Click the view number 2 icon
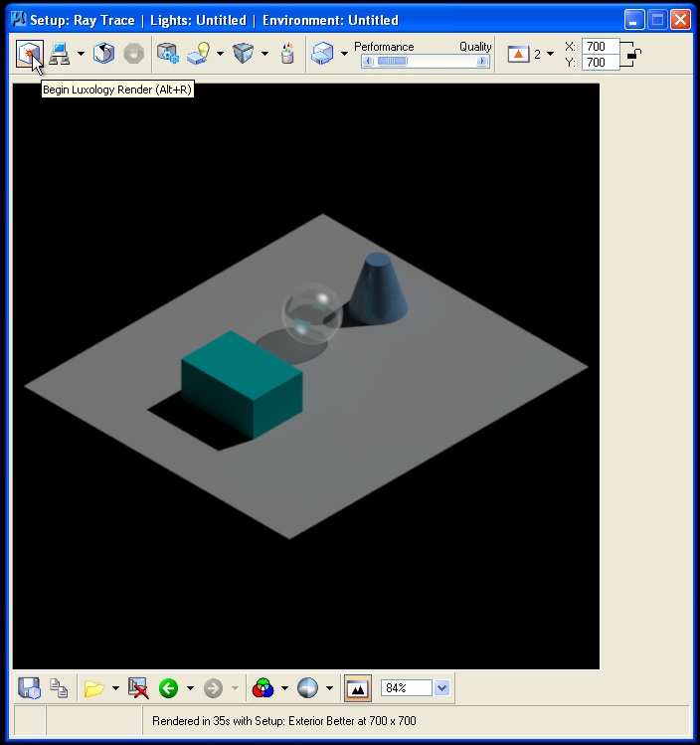The width and height of the screenshot is (700, 745). 519,54
